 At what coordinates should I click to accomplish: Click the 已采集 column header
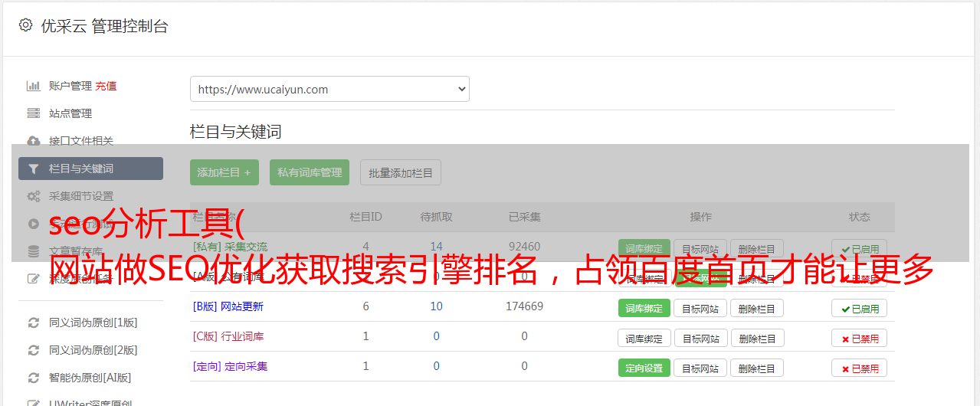point(524,217)
